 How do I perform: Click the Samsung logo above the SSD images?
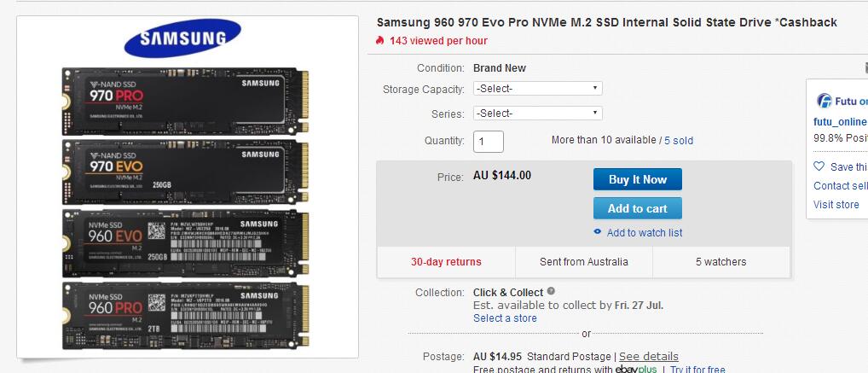point(182,38)
